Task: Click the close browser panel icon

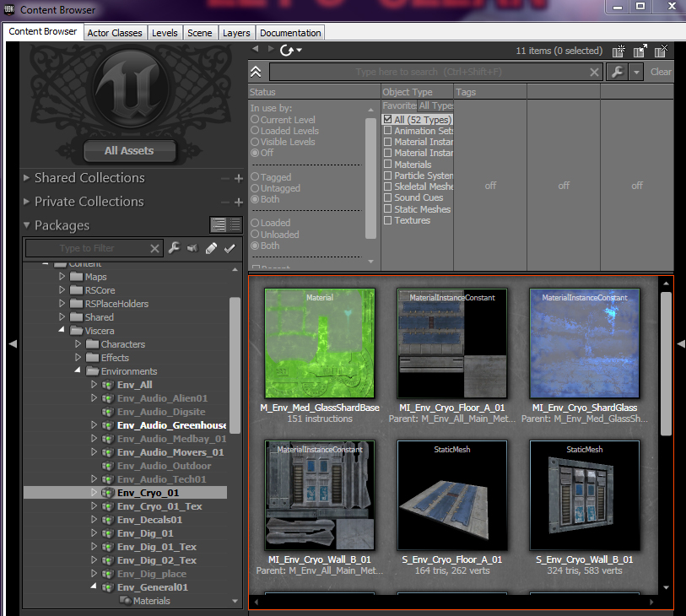Action: click(661, 51)
